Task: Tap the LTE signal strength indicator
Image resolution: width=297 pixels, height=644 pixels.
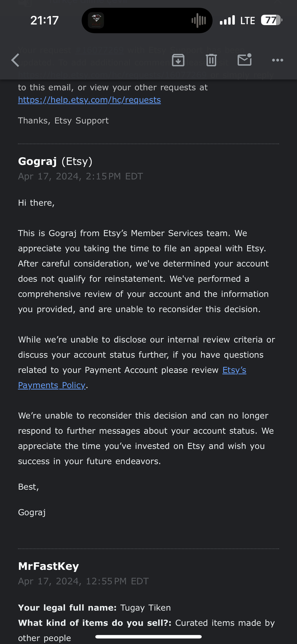Action: tap(227, 20)
